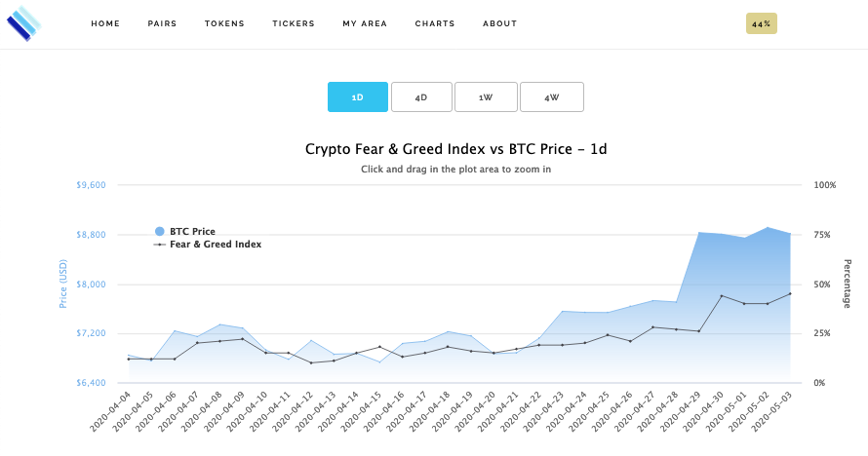Click the striped blue site logo

[23, 23]
